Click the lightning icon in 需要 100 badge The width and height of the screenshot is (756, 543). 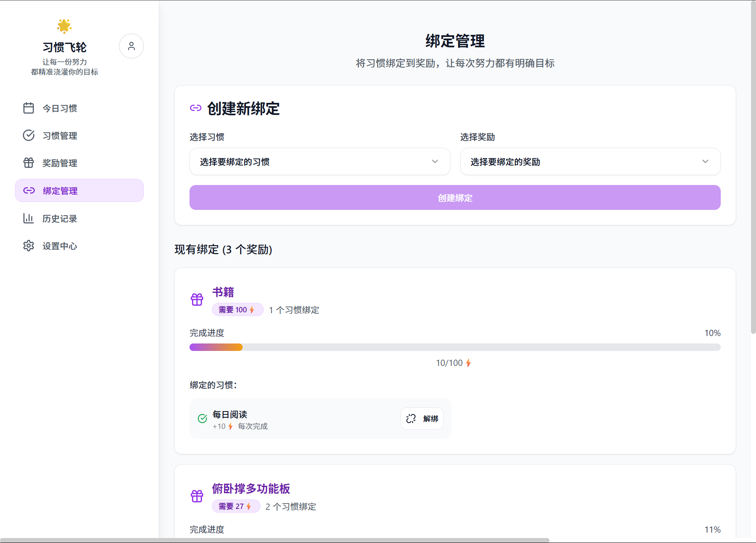click(252, 310)
